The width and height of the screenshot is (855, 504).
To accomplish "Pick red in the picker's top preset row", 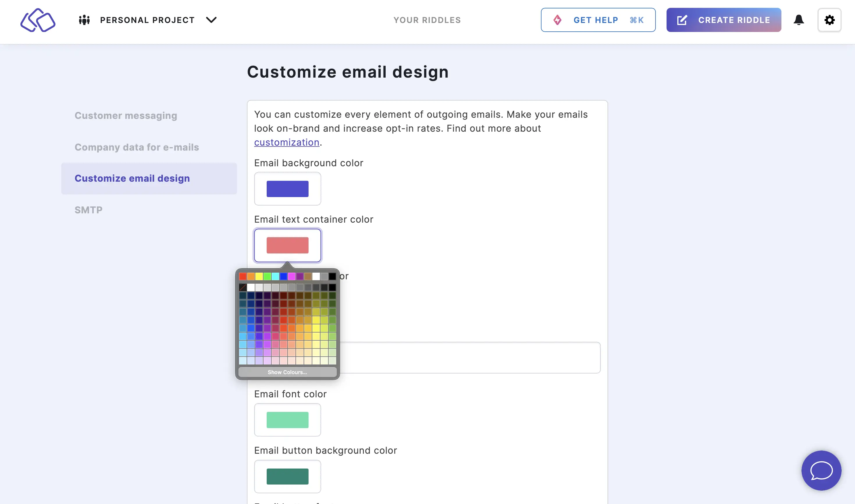I will pyautogui.click(x=243, y=276).
